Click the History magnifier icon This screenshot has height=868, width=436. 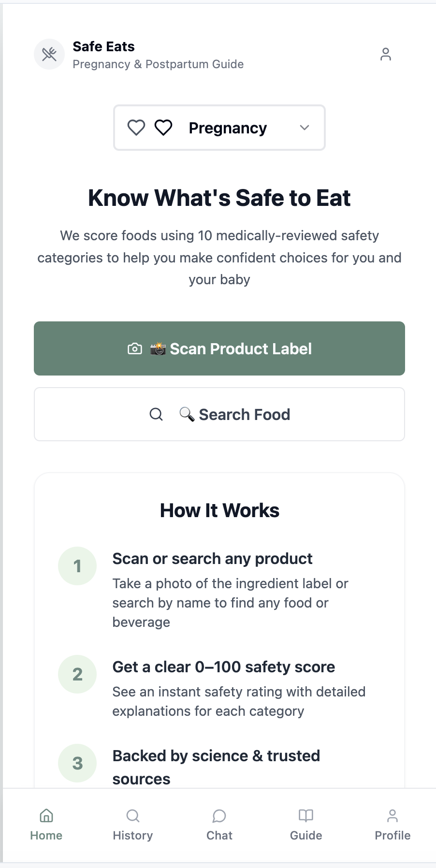point(133,816)
